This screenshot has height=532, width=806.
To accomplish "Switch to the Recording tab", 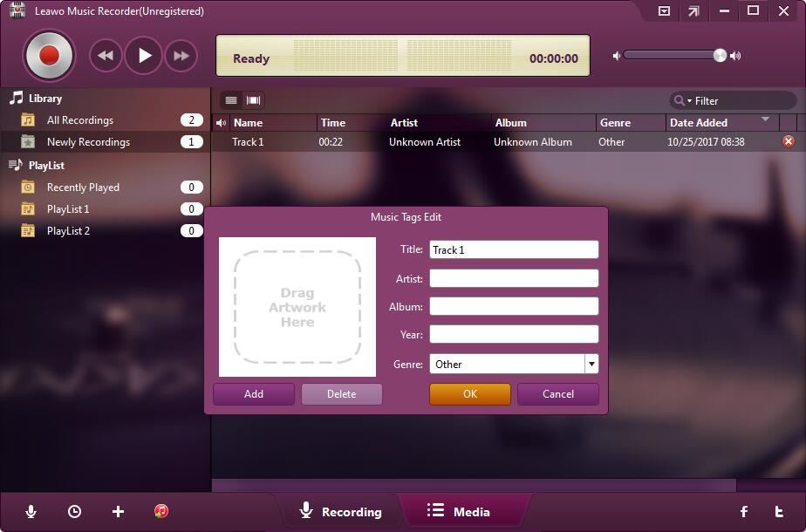I will point(342,512).
